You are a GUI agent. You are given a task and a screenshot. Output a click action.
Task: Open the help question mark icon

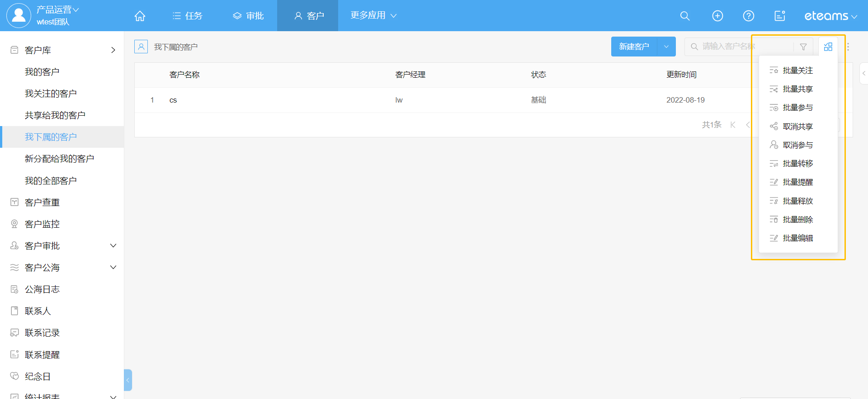click(748, 16)
